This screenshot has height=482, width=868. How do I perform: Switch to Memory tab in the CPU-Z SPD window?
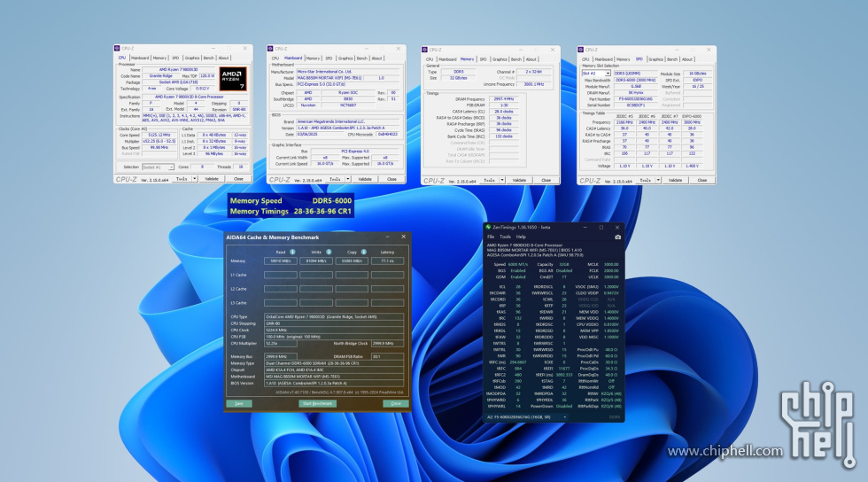coord(624,59)
